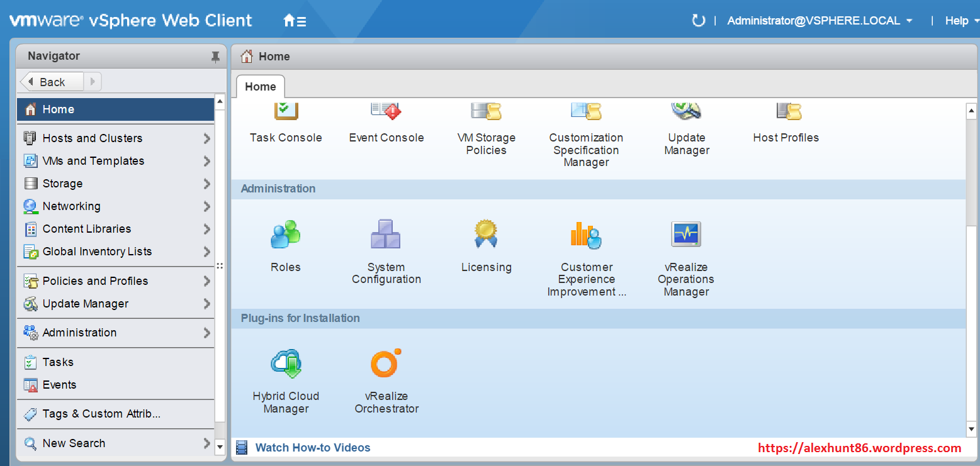Open the Administrator@VSPHERE.LOCAL user dropdown
Screen dimensions: 980x466
click(819, 20)
